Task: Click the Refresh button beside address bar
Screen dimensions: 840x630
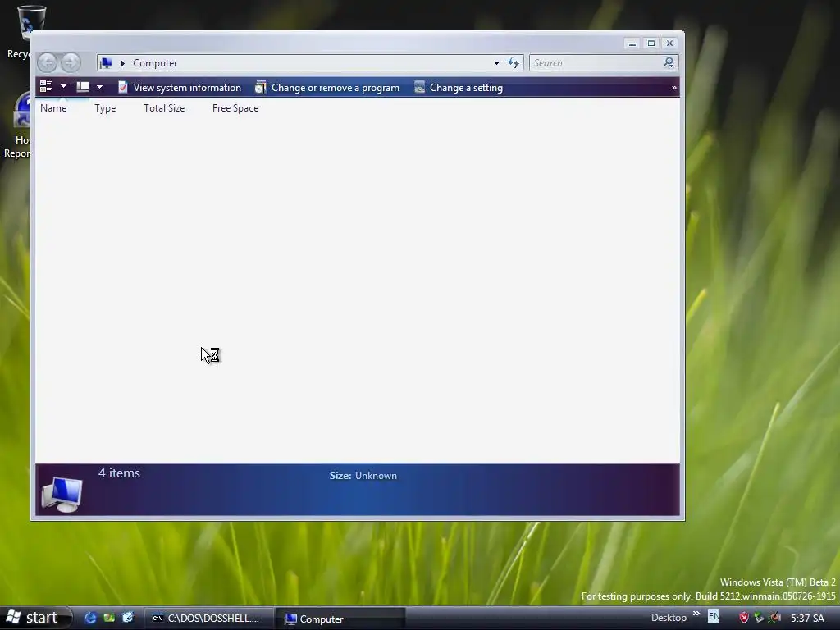Action: tap(514, 63)
